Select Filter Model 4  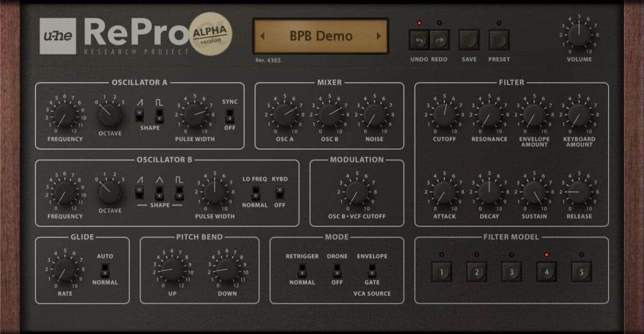(x=546, y=271)
